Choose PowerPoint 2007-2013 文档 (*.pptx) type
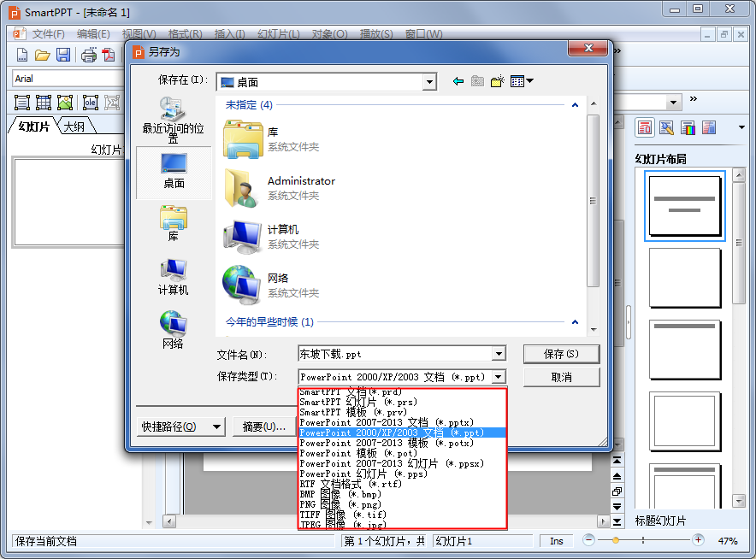This screenshot has width=756, height=559. pos(402,422)
